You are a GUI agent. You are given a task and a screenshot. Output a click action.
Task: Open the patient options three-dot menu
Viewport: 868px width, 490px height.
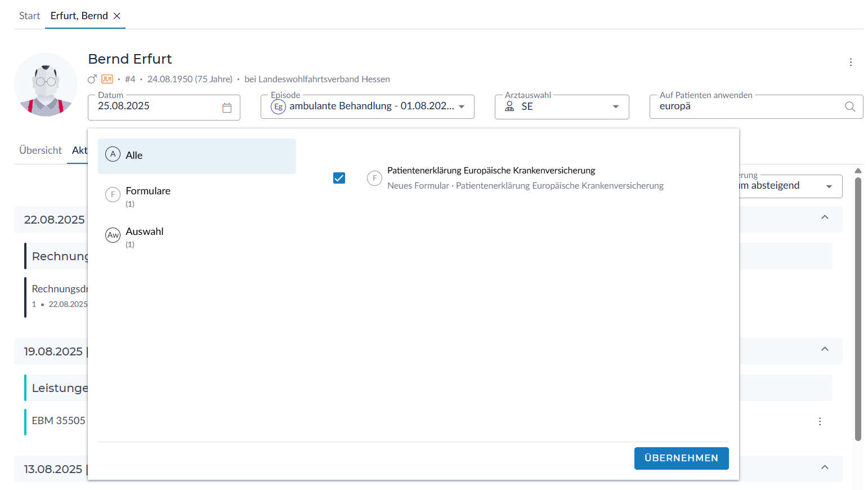coord(851,62)
